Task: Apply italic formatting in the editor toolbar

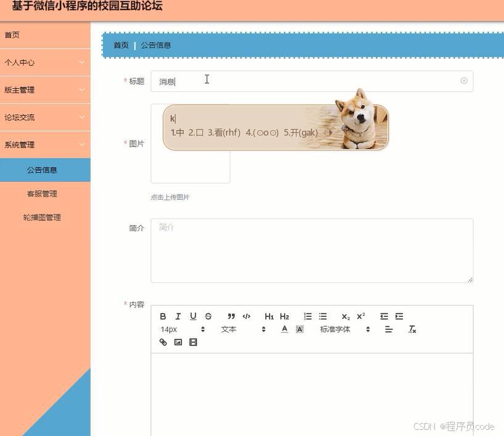Action: point(178,316)
